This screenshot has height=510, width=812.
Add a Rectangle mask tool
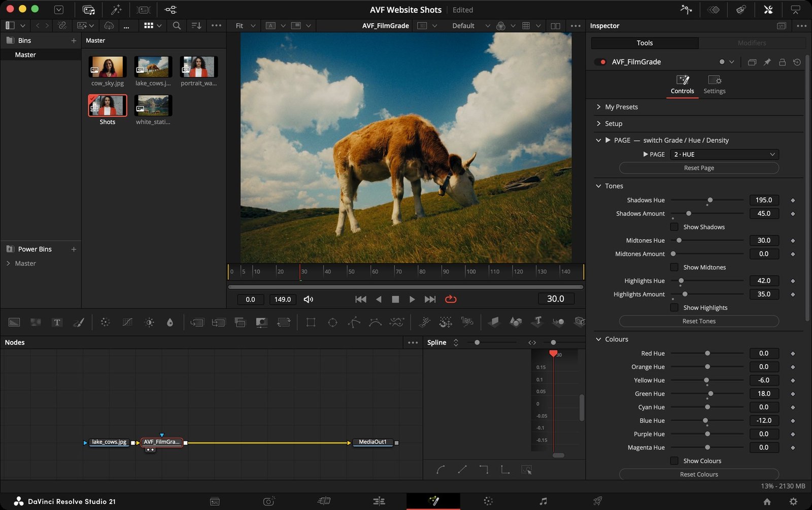point(311,322)
